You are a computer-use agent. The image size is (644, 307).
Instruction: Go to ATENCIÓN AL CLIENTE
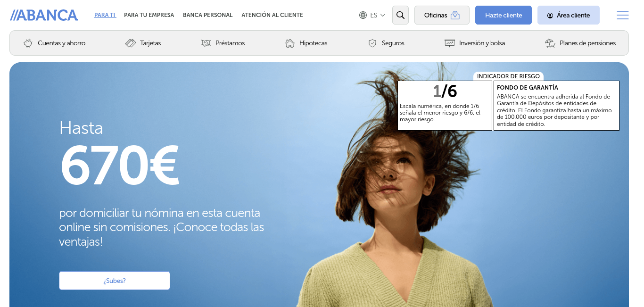pyautogui.click(x=272, y=15)
